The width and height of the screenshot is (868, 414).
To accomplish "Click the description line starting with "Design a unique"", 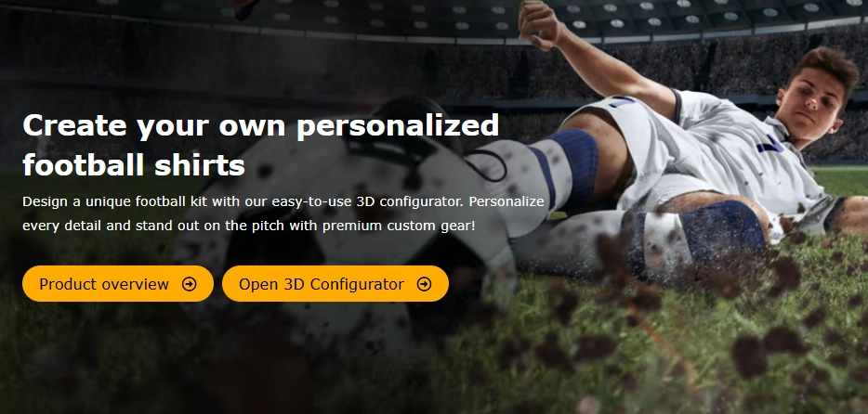I will click(x=283, y=201).
